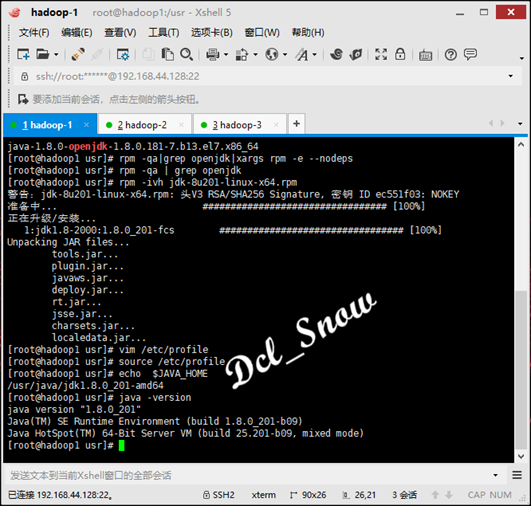Expand the Open session dropdown arrow
Image resolution: width=531 pixels, height=506 pixels.
pos(56,54)
